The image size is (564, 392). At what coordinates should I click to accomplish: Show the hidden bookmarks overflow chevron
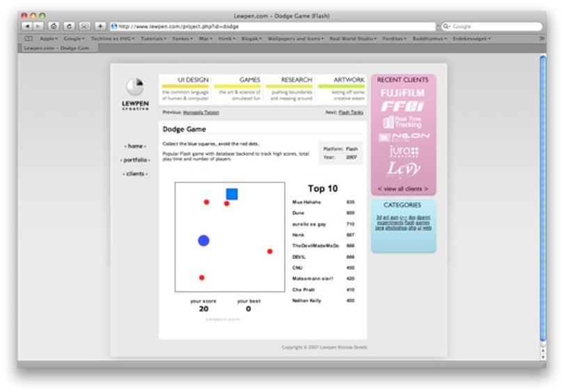pos(542,38)
